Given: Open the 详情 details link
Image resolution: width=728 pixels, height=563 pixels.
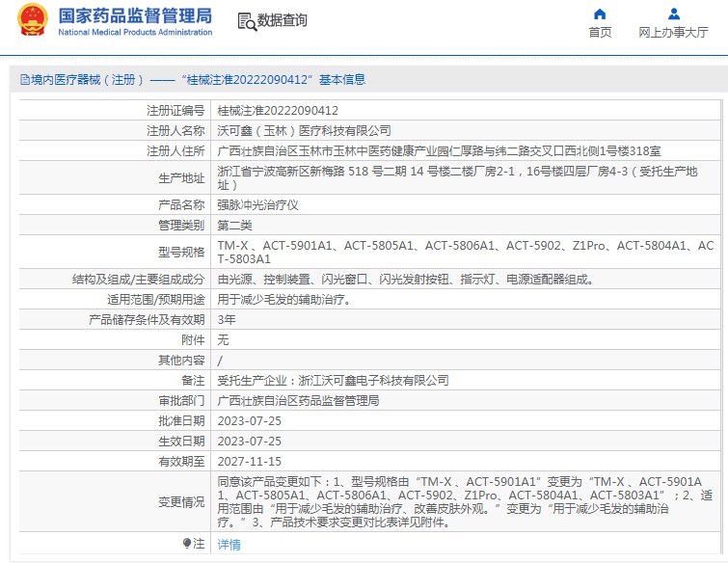Looking at the screenshot, I should [x=229, y=544].
